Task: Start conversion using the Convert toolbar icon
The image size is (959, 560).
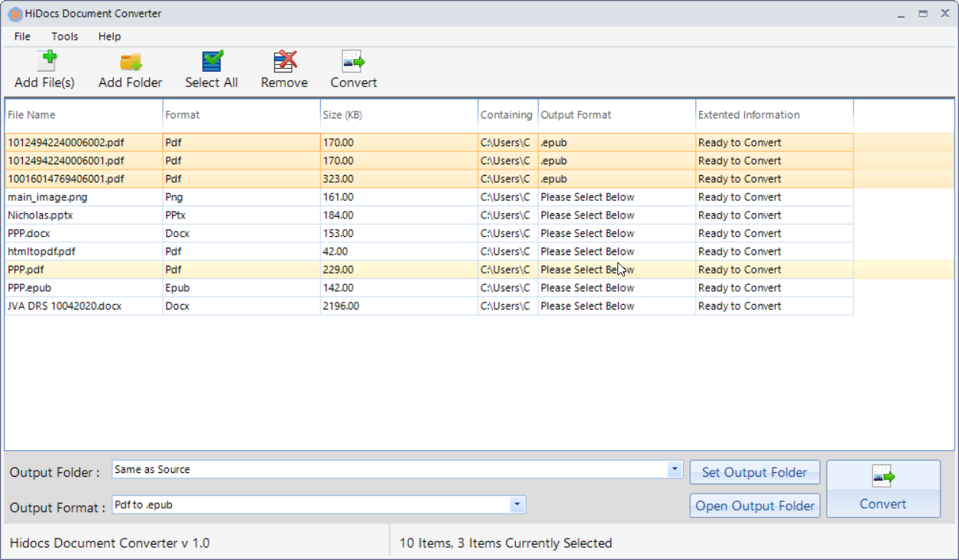Action: click(x=353, y=69)
